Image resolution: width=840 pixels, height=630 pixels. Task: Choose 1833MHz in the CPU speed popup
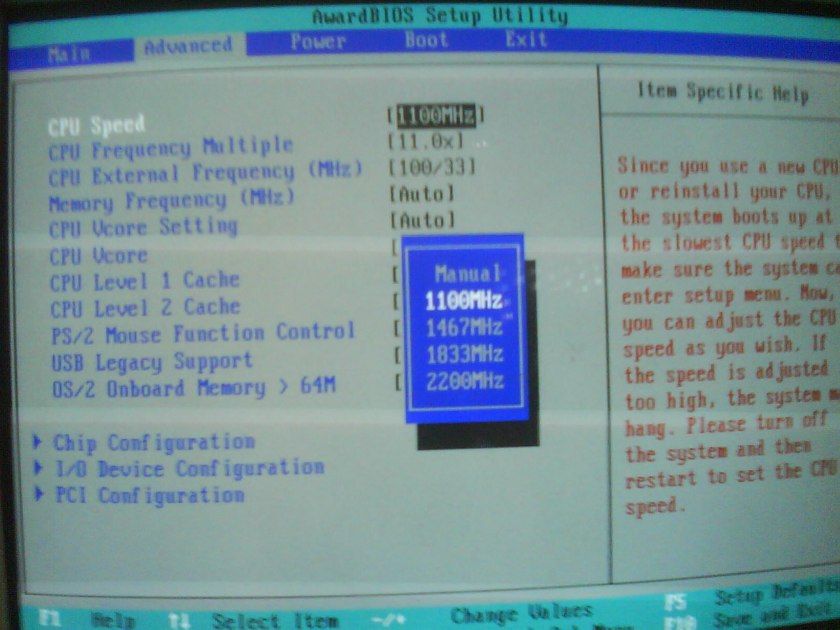tap(465, 354)
